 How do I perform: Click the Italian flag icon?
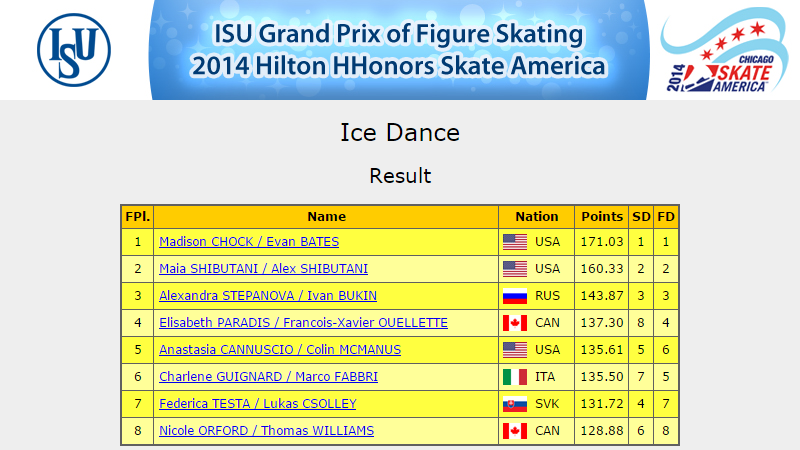click(515, 377)
